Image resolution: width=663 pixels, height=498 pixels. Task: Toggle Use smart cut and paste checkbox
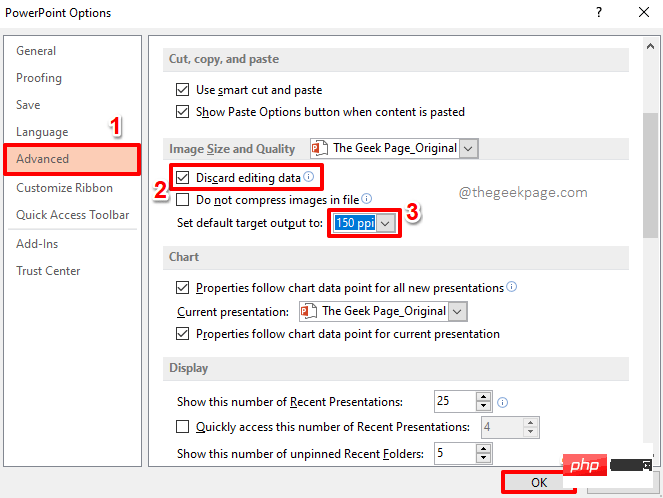[x=182, y=89]
